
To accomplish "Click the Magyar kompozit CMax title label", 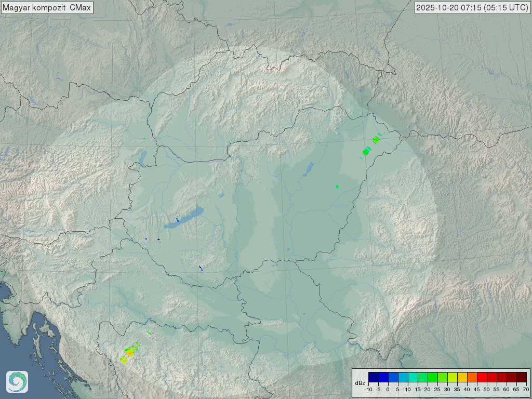I will tap(47, 7).
